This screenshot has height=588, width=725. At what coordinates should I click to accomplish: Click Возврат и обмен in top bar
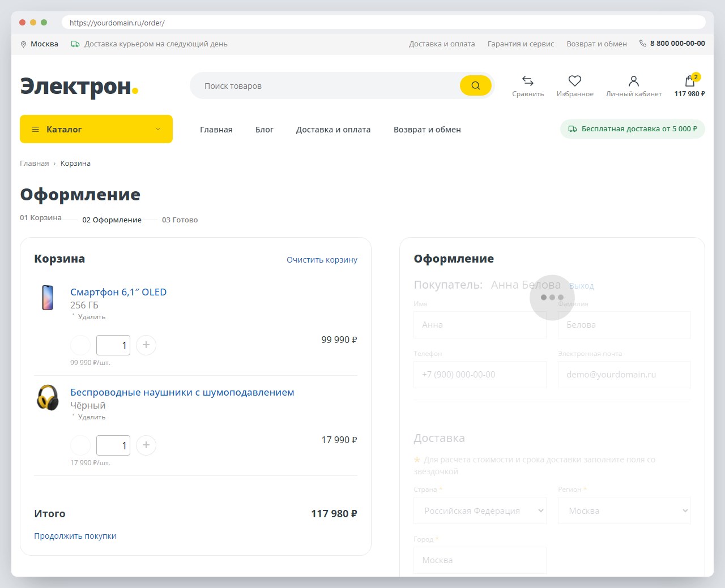pos(597,44)
